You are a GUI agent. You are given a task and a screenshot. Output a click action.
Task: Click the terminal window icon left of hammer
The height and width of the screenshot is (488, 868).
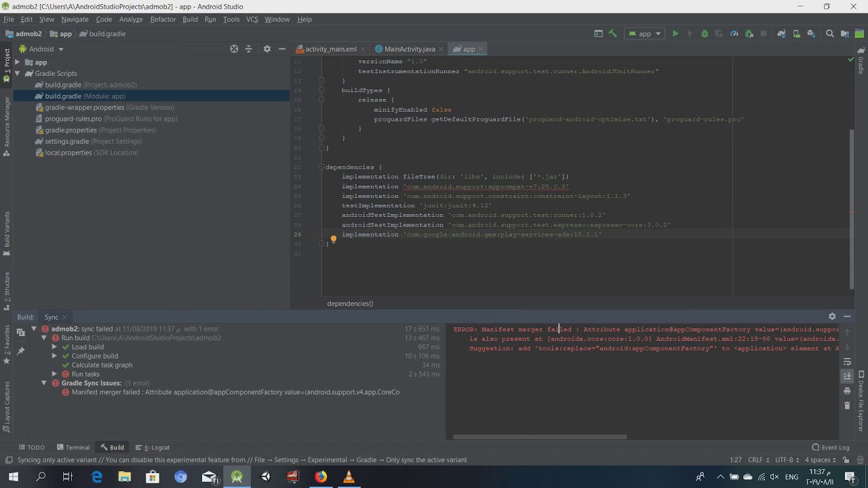click(598, 34)
